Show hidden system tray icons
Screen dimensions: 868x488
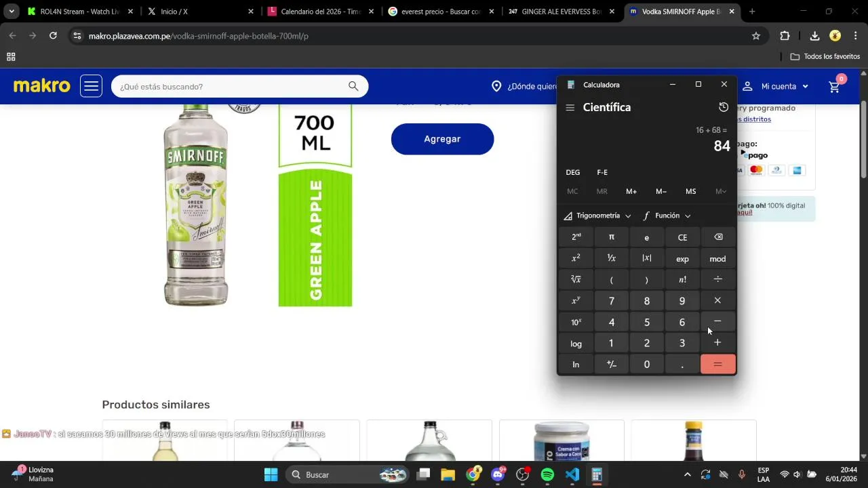[x=688, y=474]
